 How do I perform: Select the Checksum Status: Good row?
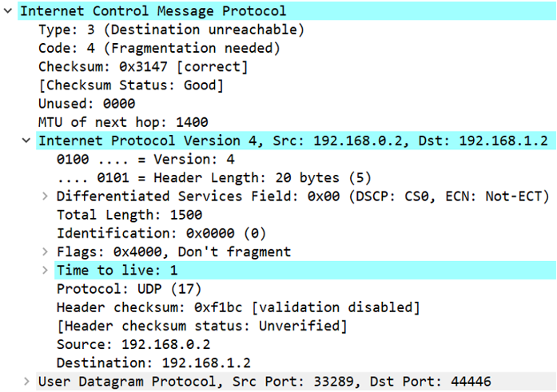131,85
